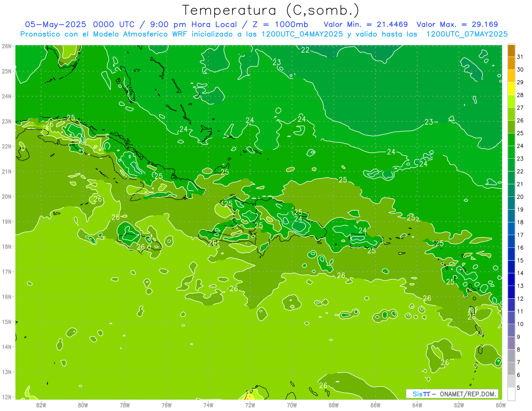Click the title "Temperatura (C,somb.)"
The width and height of the screenshot is (532, 411).
[x=271, y=10]
